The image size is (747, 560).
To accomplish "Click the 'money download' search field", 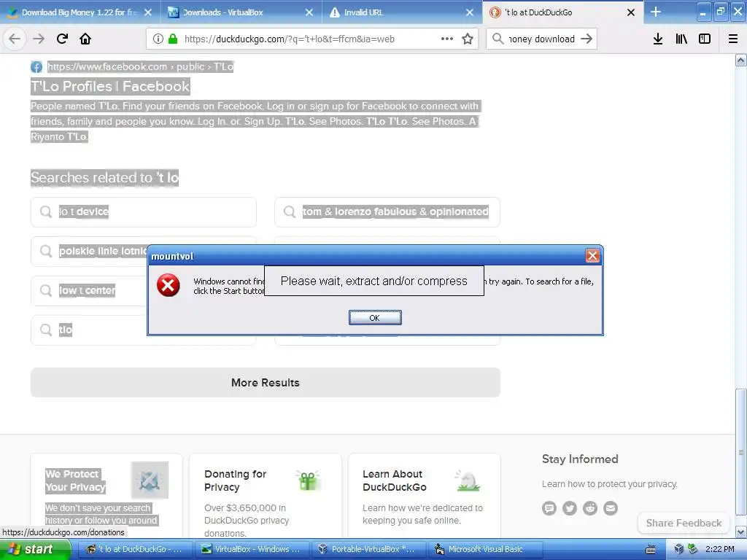I will tap(542, 39).
